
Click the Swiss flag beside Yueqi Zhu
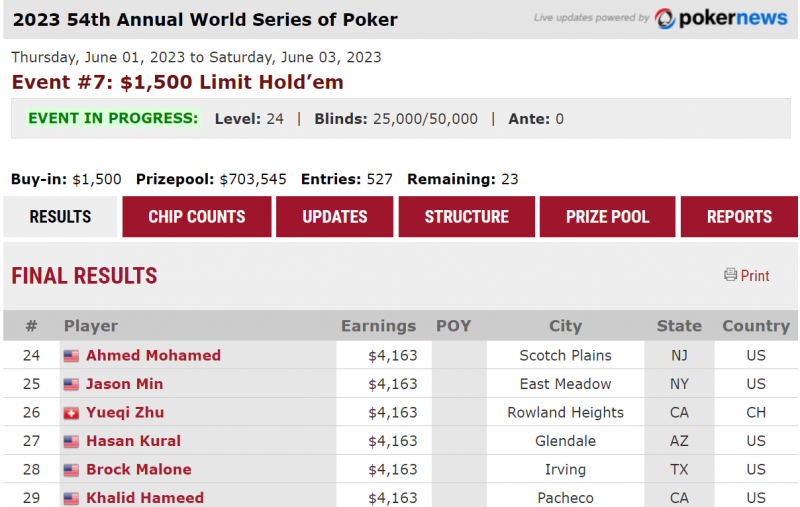[x=71, y=413]
